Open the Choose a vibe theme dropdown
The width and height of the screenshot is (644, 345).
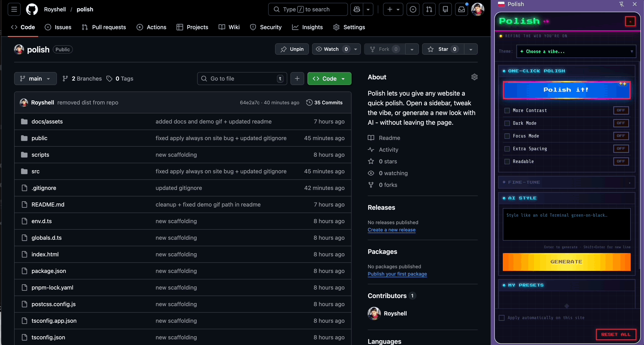[x=576, y=51]
